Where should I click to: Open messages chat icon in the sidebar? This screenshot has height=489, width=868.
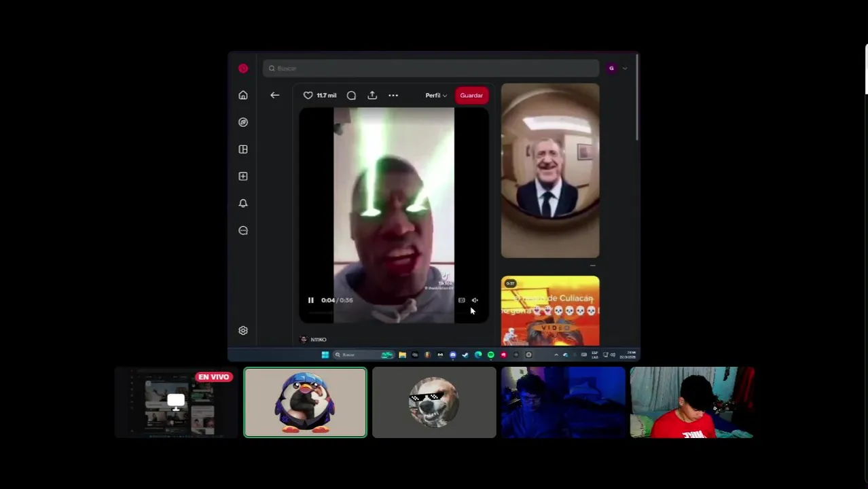tap(243, 230)
